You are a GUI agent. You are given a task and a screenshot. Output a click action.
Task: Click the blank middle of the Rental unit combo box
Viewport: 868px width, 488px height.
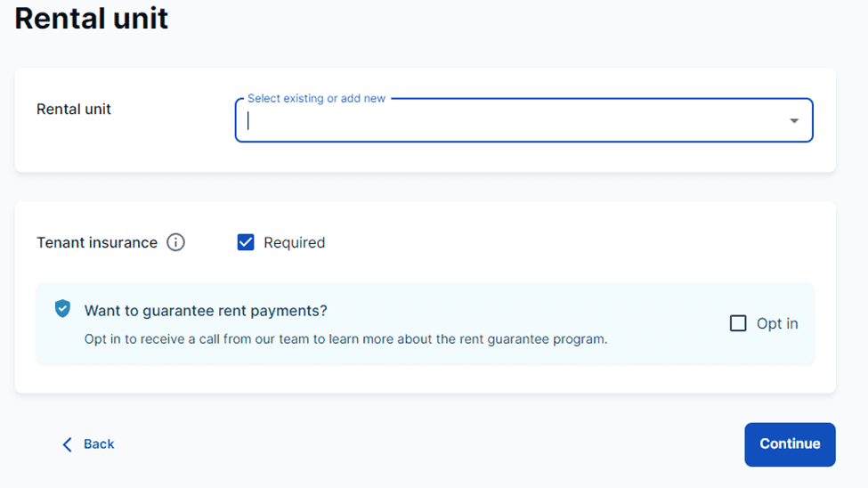(516, 121)
